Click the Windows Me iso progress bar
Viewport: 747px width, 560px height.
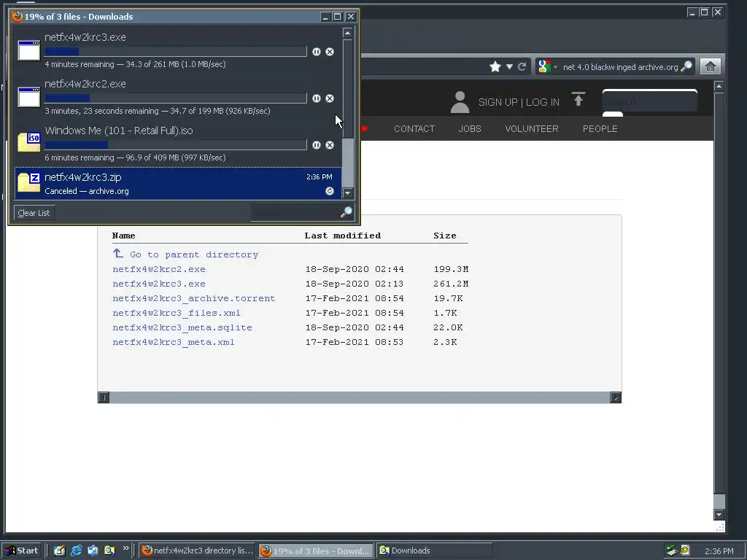coord(176,145)
